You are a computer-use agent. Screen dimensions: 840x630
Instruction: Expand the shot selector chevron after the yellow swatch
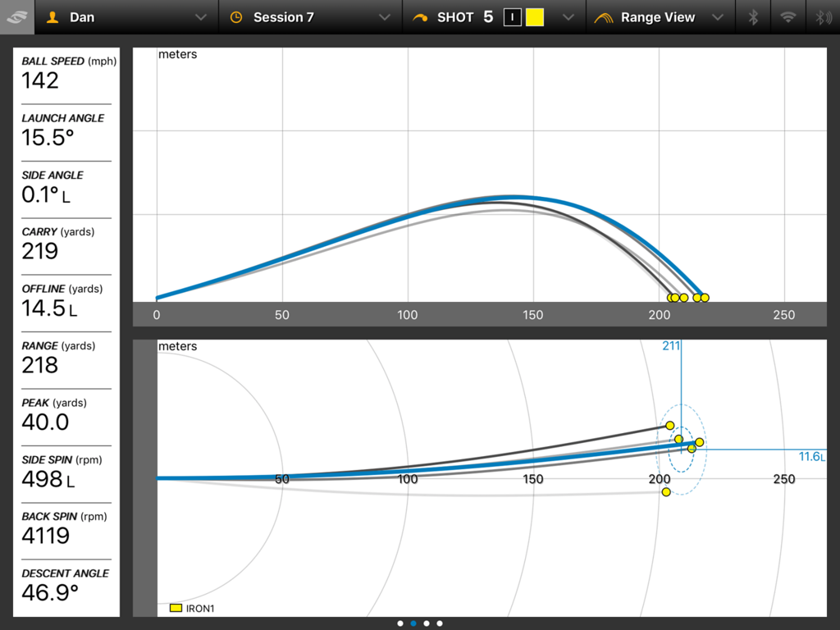[x=568, y=17]
